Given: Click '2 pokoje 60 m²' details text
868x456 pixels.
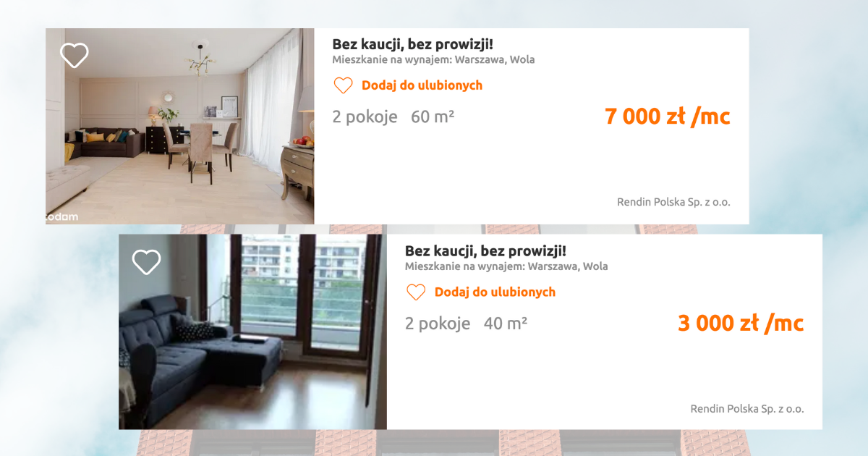Looking at the screenshot, I should 393,117.
